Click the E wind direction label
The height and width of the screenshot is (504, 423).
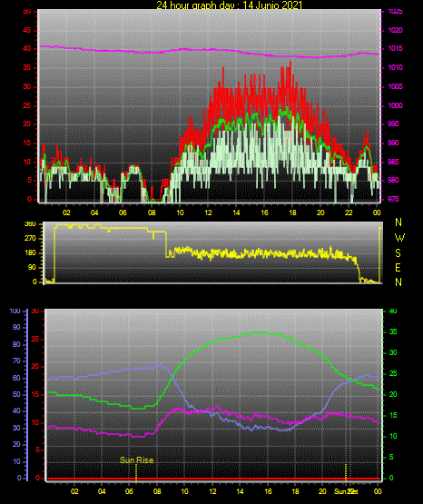coord(398,268)
